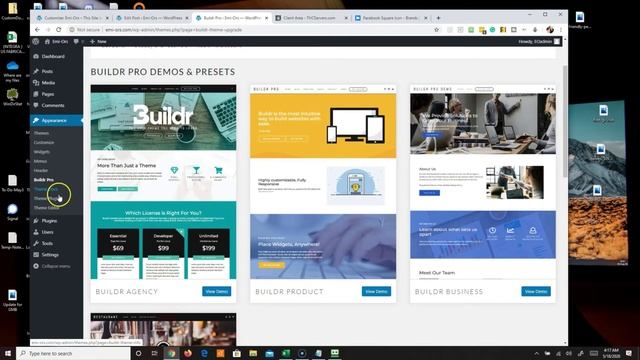
Task: Open Menus under Appearance
Action: [x=40, y=161]
